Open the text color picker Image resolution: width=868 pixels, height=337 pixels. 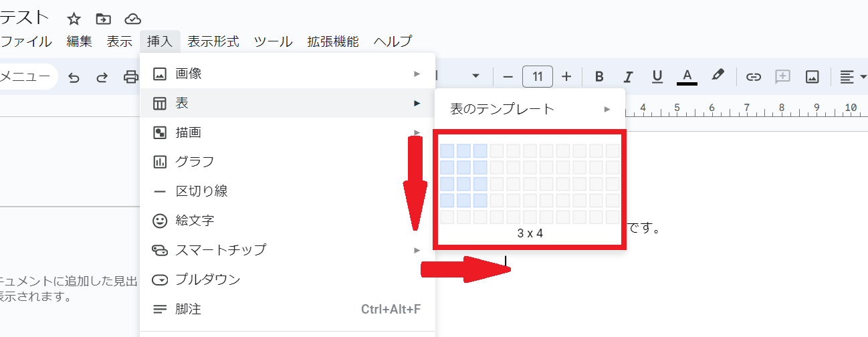[x=687, y=76]
